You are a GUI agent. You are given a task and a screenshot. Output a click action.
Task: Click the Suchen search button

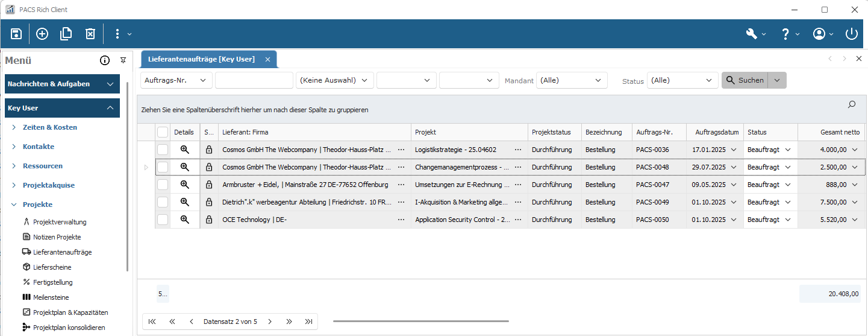click(745, 80)
